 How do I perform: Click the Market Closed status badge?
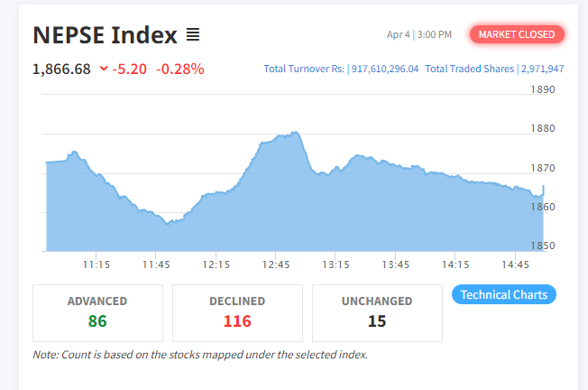click(517, 34)
